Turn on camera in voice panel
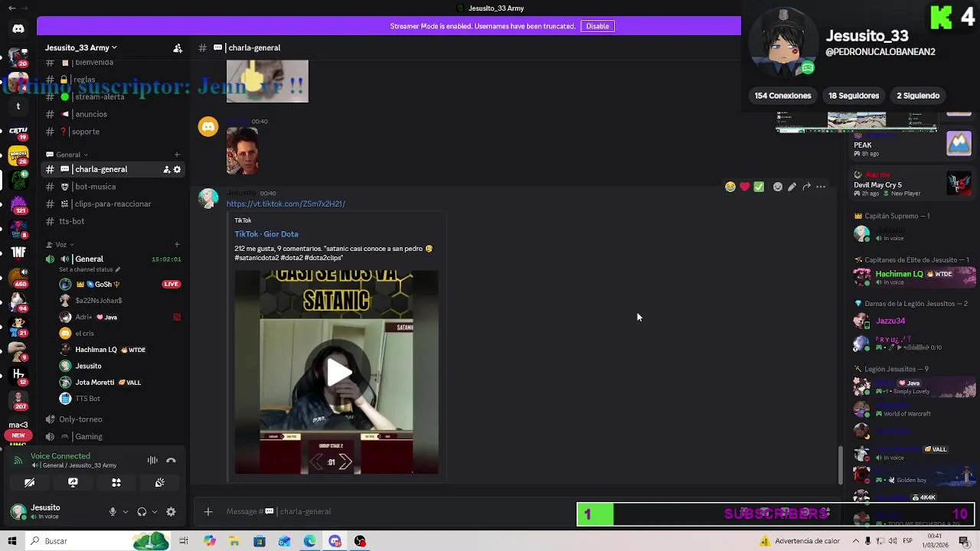The width and height of the screenshot is (980, 551). pyautogui.click(x=29, y=483)
